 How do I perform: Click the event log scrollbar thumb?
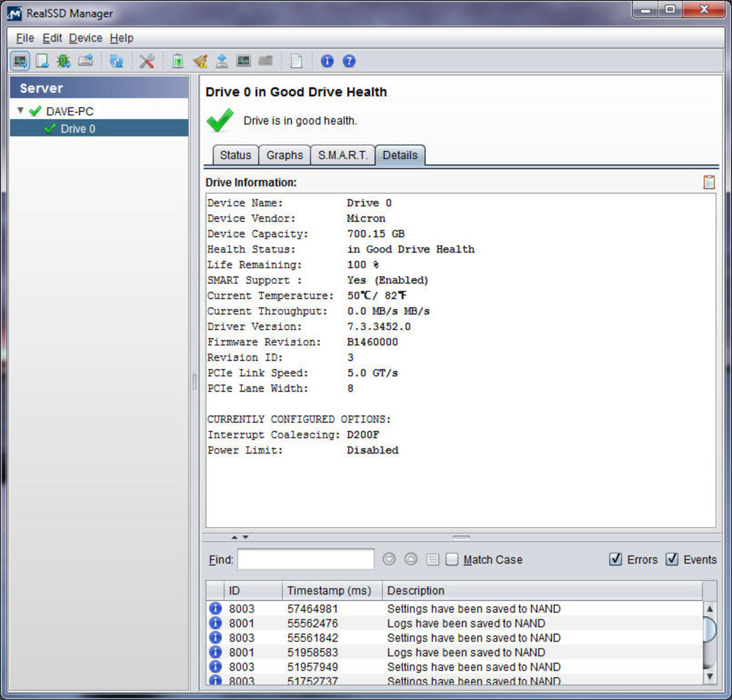coord(709,629)
